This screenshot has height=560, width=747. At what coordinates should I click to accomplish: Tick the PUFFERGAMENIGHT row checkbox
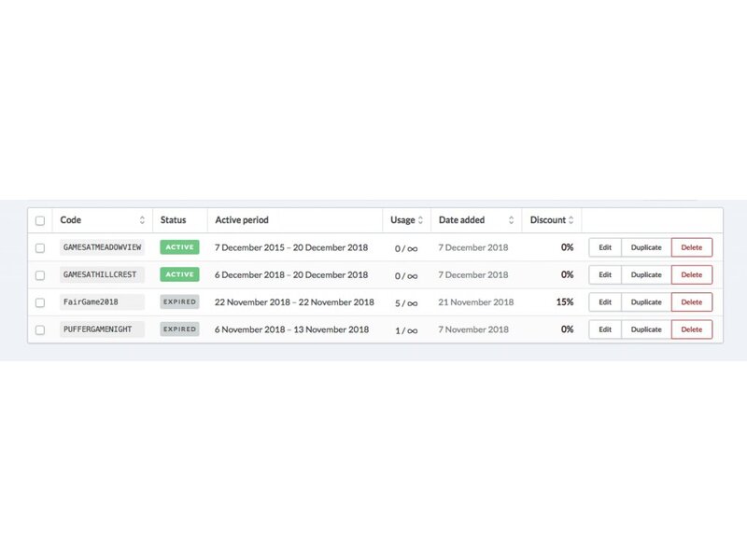click(x=39, y=329)
